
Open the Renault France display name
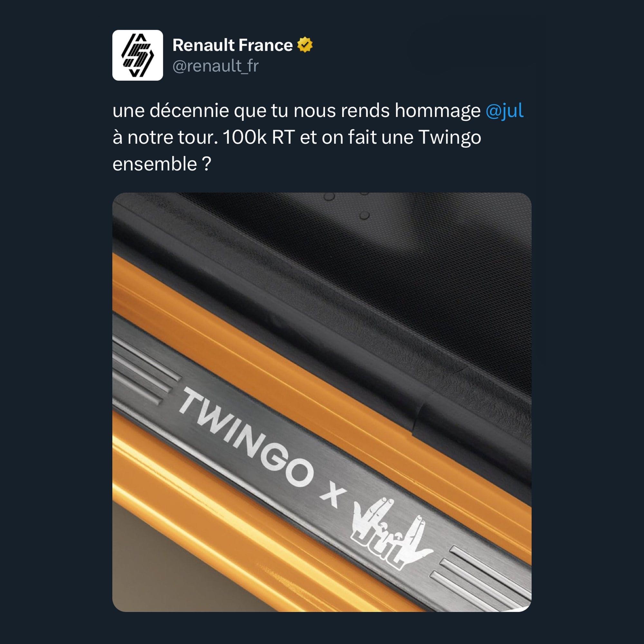233,45
